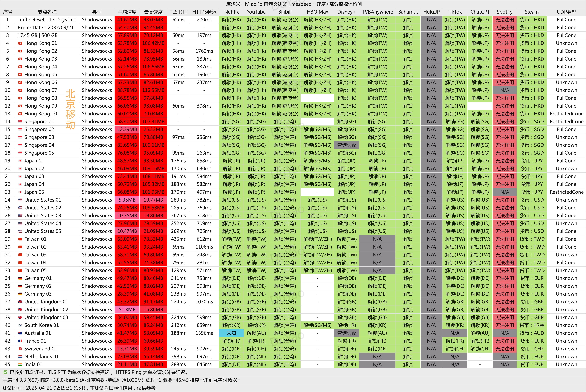
Task: Click the Netflix column header
Action: click(231, 12)
